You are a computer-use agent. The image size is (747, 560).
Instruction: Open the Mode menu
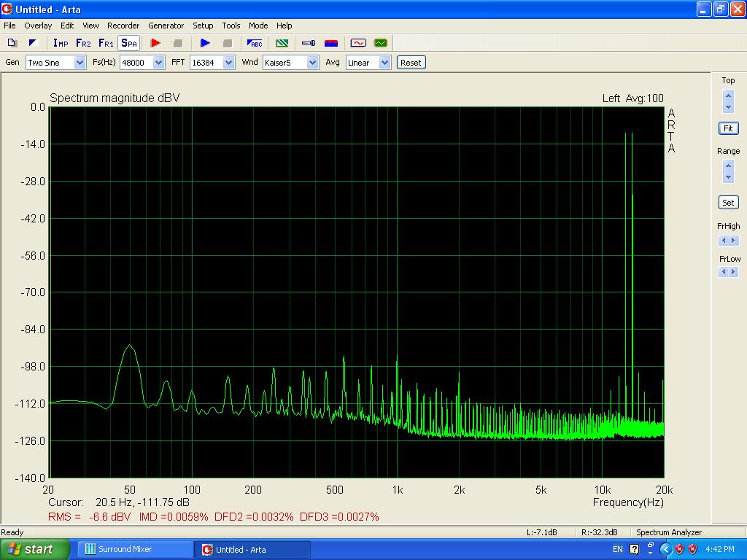258,26
